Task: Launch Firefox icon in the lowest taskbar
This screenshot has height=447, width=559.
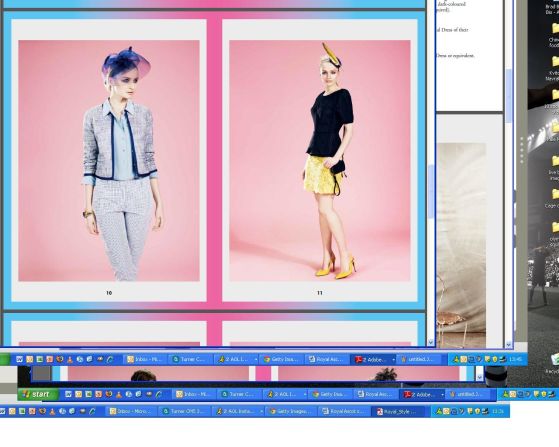Action: coord(42,411)
